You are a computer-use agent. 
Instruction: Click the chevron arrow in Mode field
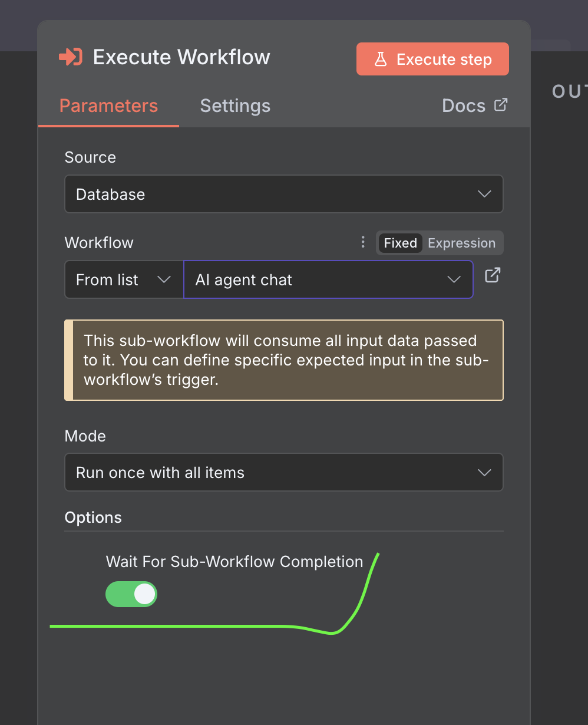[x=484, y=472]
